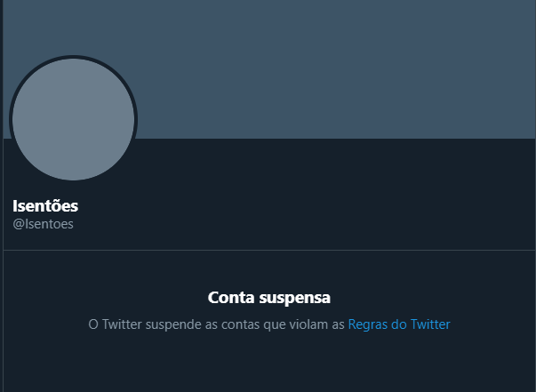The width and height of the screenshot is (536, 392).
Task: Click the blue word "Twitter" ending the link
Action: click(x=430, y=324)
